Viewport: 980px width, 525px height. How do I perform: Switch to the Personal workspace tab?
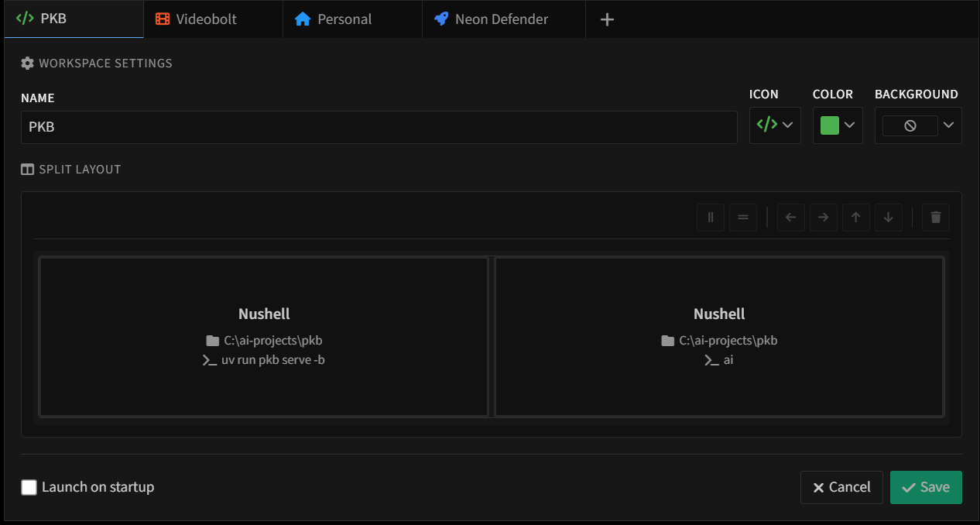tap(344, 19)
